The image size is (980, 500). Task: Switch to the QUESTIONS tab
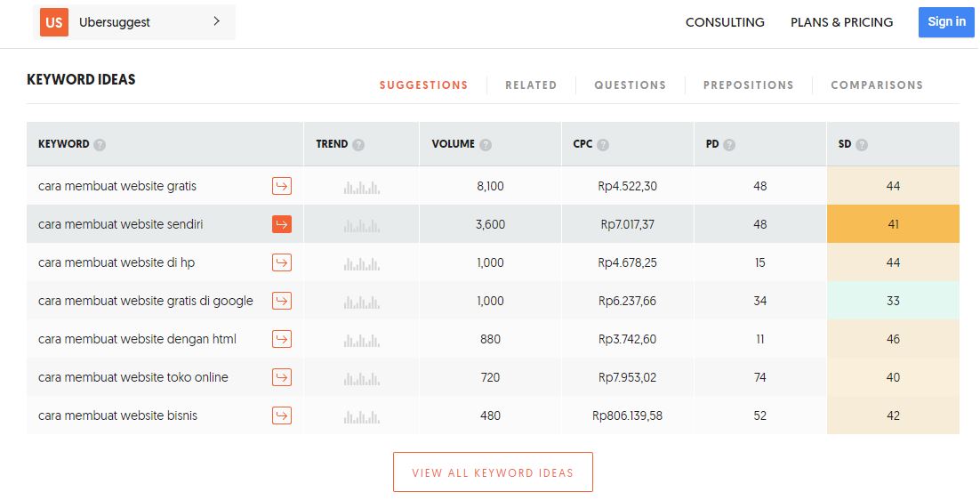click(x=630, y=85)
